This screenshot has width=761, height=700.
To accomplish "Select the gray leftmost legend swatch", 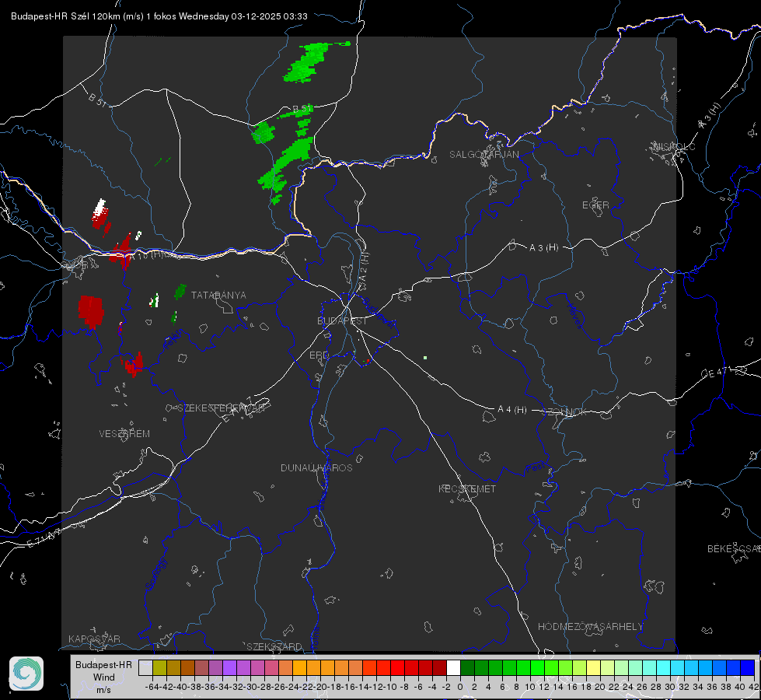I will 145,668.
